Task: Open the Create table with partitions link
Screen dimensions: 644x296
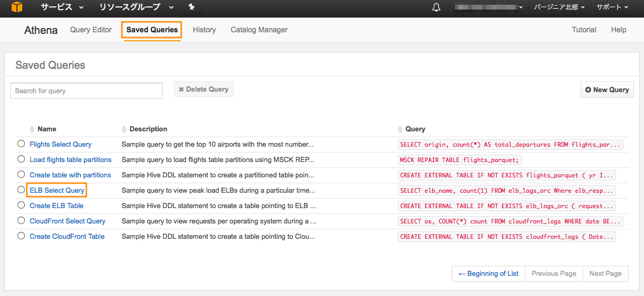Action: [70, 175]
